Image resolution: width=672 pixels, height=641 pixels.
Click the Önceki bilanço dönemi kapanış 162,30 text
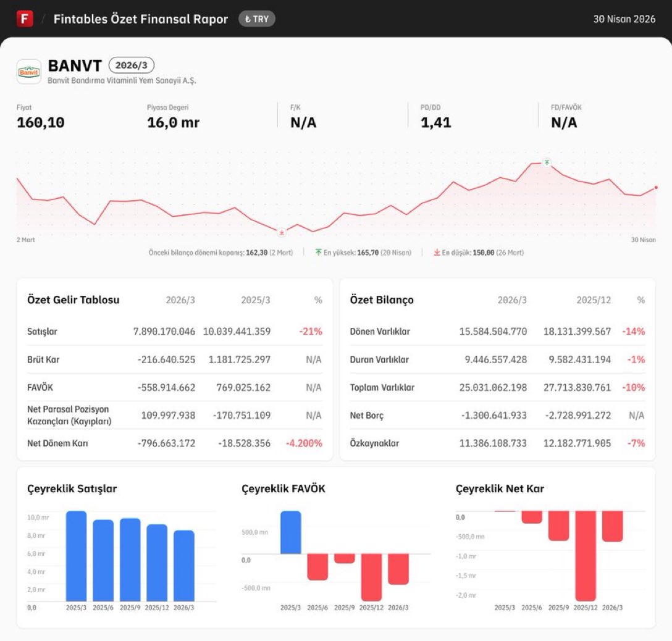tap(220, 253)
